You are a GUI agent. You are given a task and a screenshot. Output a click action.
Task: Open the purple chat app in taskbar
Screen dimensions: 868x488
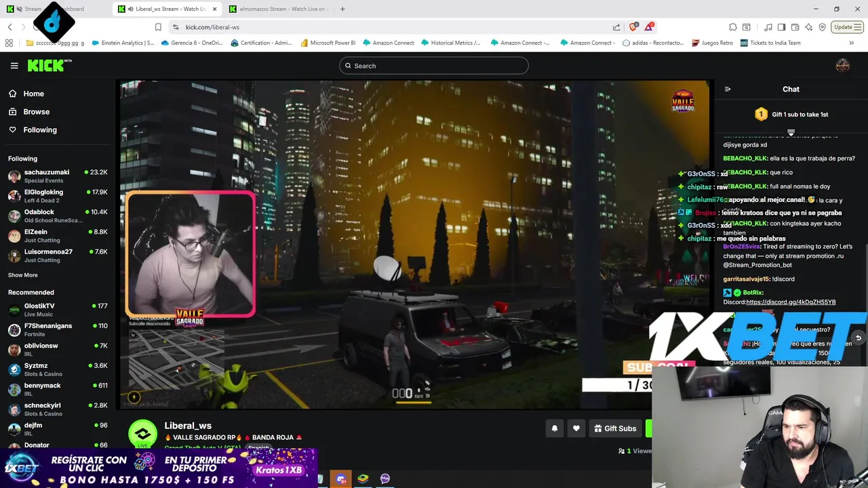pos(385,479)
